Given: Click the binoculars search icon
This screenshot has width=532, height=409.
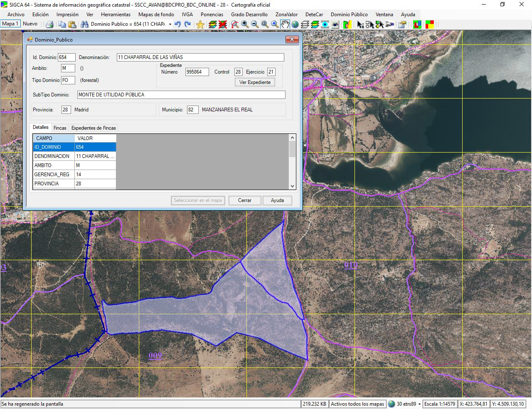Looking at the screenshot, I should click(x=84, y=24).
